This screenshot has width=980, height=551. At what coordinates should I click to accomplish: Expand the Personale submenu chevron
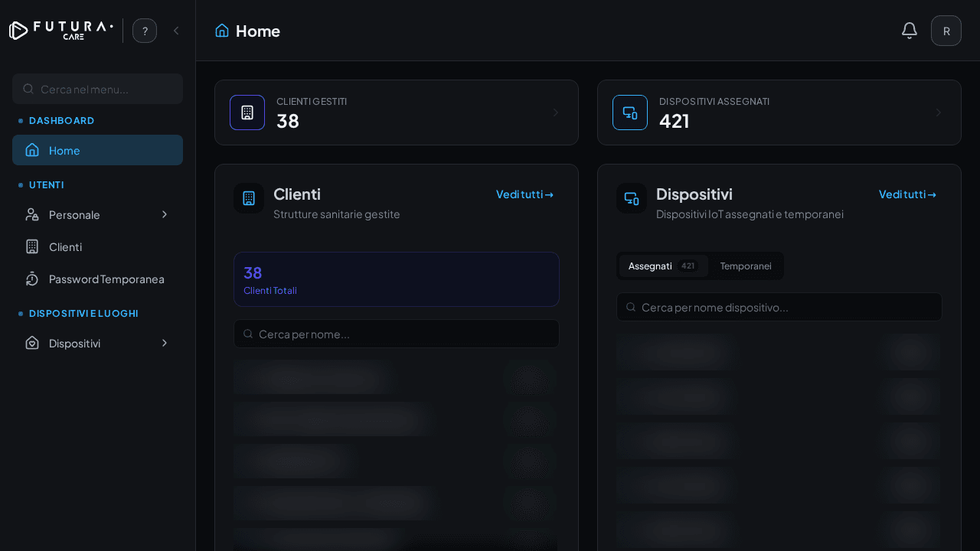click(x=165, y=214)
